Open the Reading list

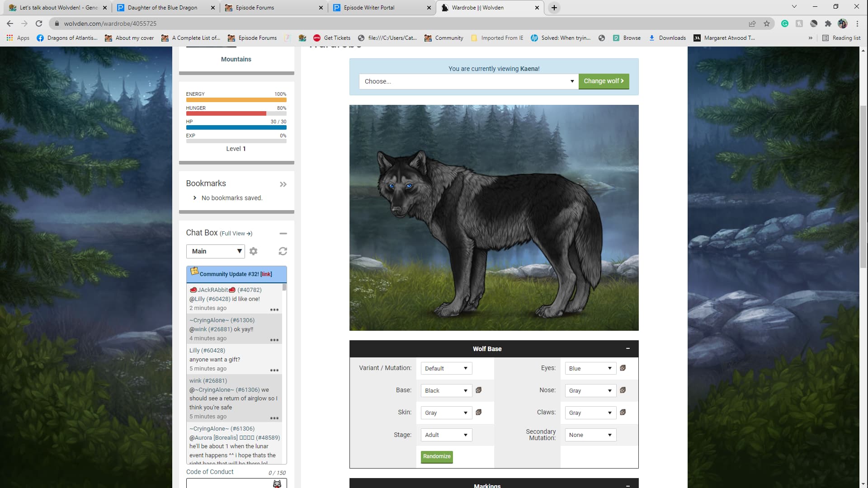pos(841,38)
